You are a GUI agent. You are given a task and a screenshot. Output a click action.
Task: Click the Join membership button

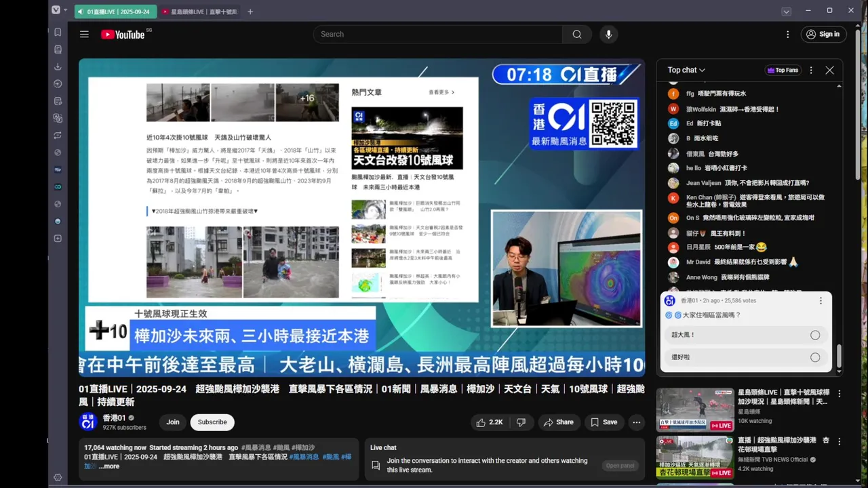(x=173, y=422)
